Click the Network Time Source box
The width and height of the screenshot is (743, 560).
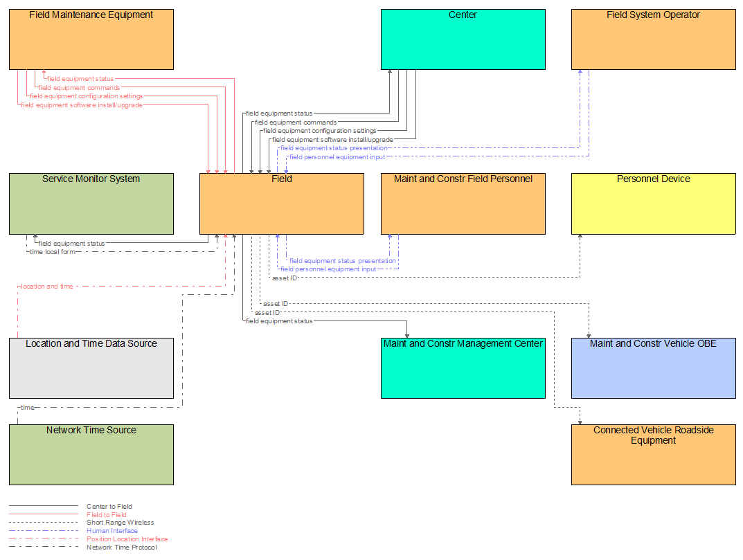point(91,454)
